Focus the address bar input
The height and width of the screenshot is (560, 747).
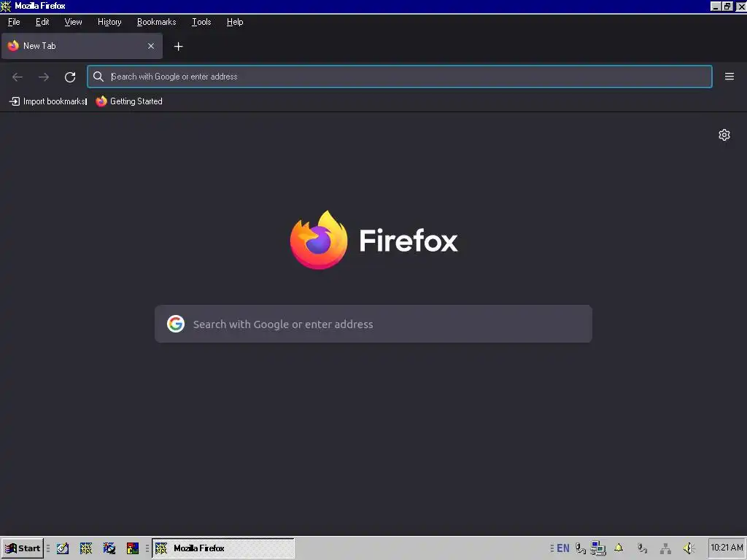point(399,76)
